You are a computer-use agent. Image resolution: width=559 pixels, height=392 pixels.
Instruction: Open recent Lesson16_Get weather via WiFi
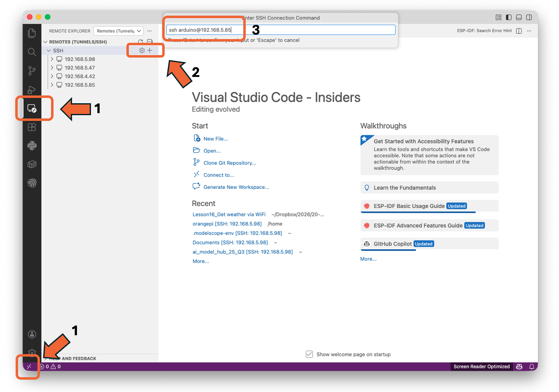coord(229,214)
